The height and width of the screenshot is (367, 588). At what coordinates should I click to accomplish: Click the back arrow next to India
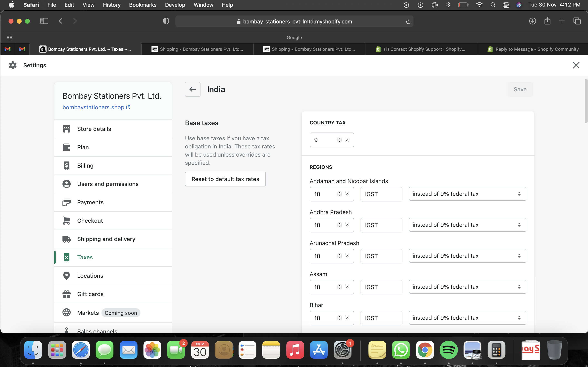[x=193, y=89]
